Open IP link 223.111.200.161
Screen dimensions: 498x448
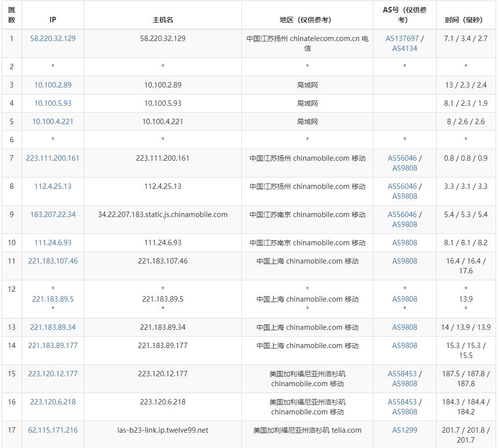click(x=53, y=158)
